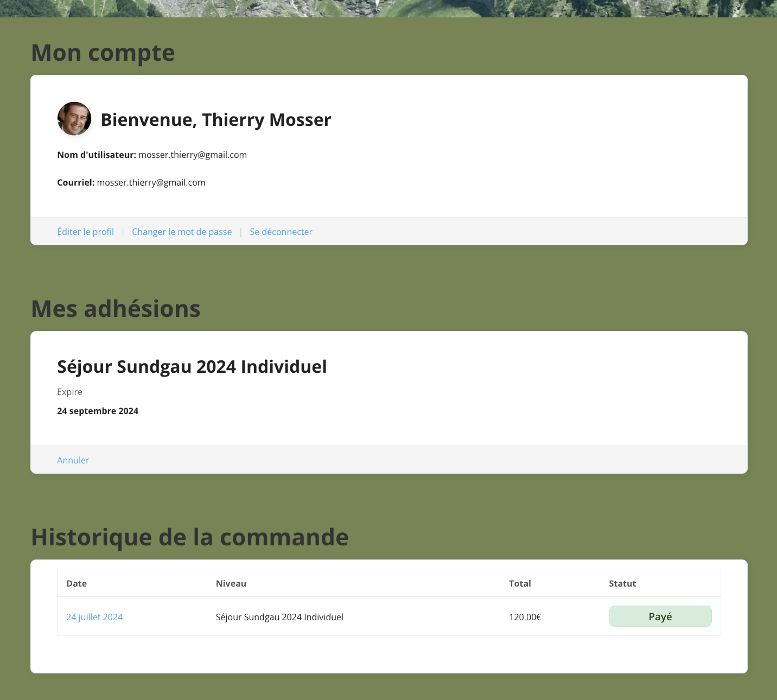Click the Courriel email address text
This screenshot has width=777, height=700.
[x=151, y=182]
